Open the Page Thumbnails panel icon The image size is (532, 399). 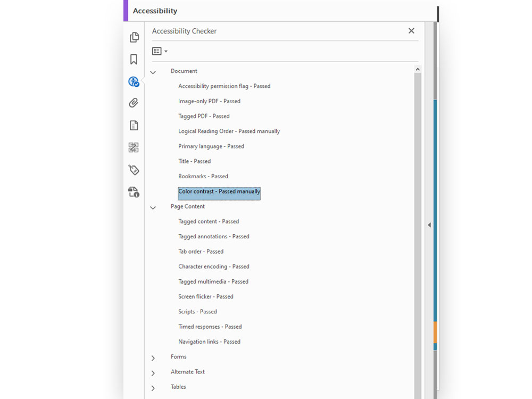tap(135, 37)
